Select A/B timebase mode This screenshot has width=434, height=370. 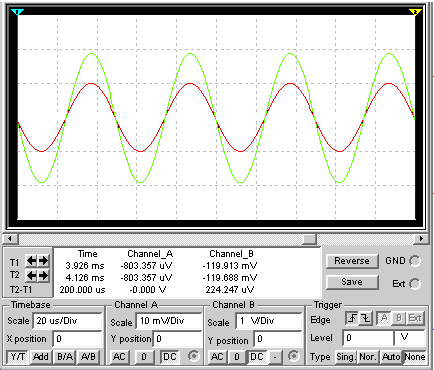(88, 357)
